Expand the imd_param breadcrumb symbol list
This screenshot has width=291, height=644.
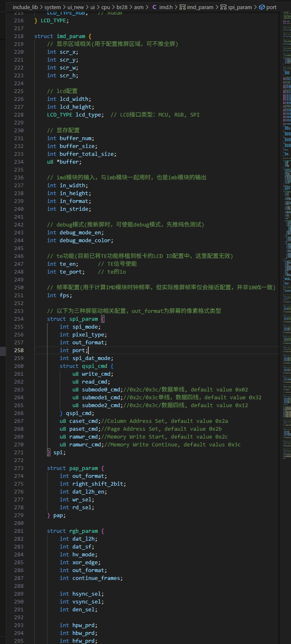(200, 7)
